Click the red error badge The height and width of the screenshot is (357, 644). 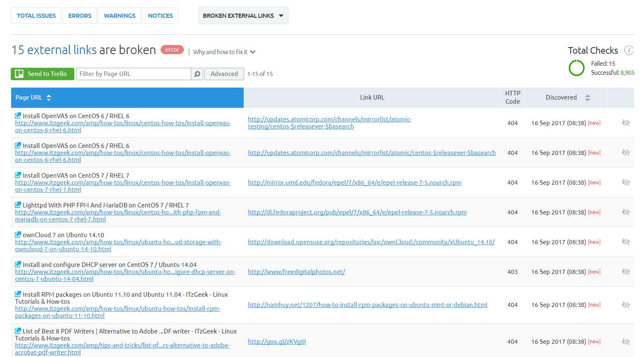[x=172, y=50]
